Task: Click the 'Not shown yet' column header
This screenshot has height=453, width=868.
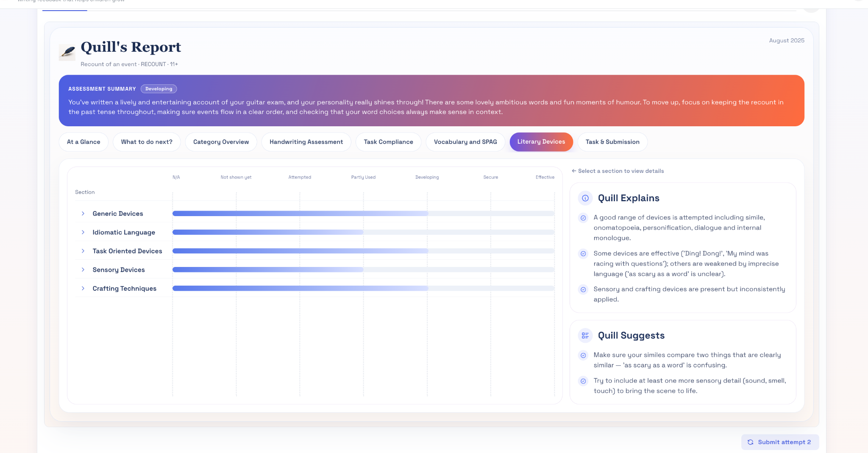Action: [236, 178]
